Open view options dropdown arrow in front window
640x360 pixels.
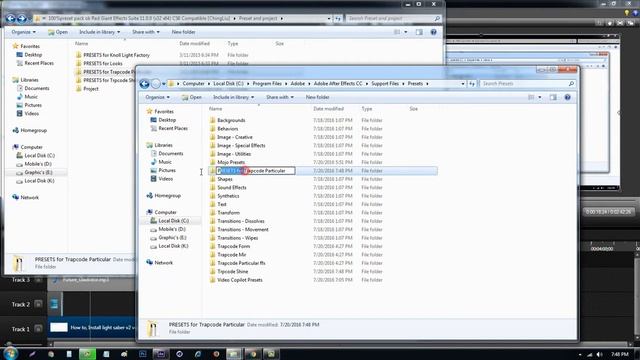pyautogui.click(x=540, y=97)
